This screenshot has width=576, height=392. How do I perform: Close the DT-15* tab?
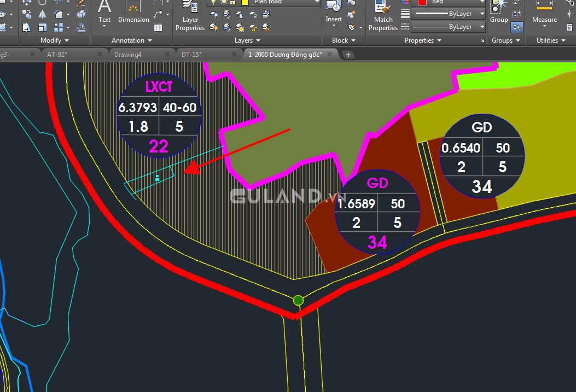(234, 54)
